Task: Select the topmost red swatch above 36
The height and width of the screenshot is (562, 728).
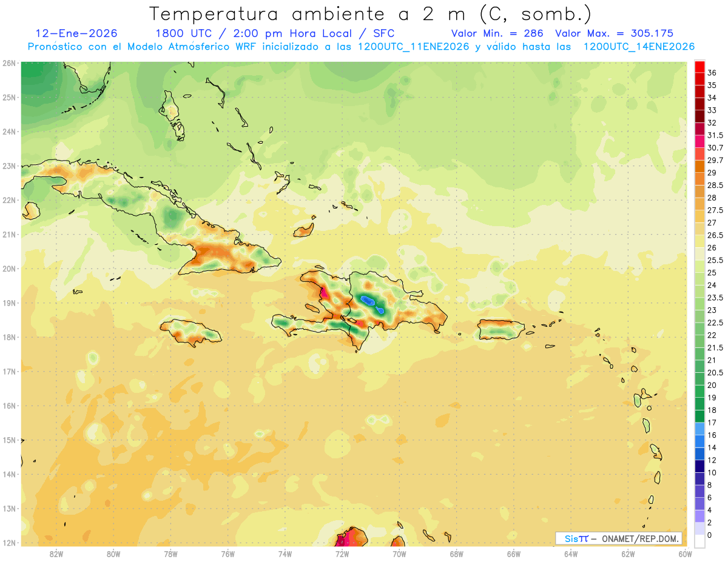Action: click(699, 66)
